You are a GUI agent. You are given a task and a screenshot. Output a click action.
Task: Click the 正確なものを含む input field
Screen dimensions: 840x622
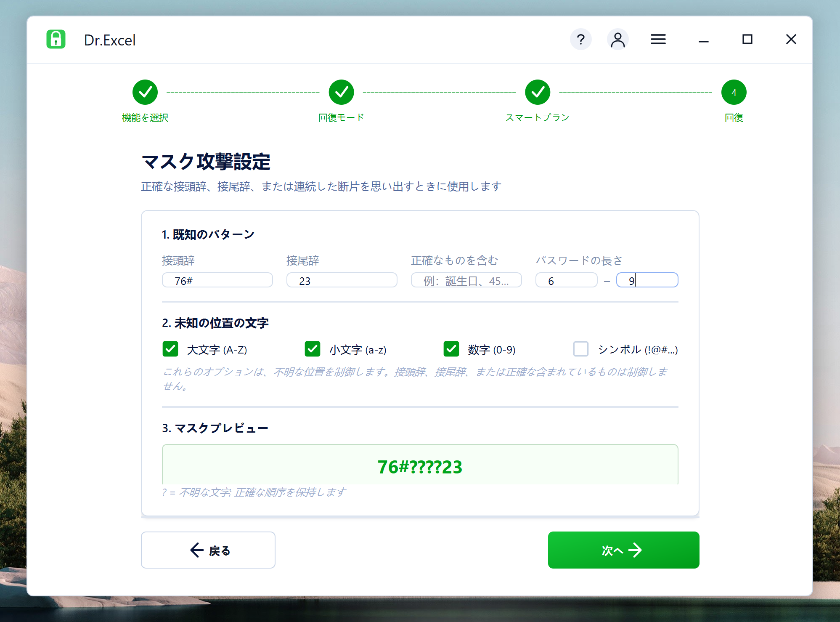(466, 280)
